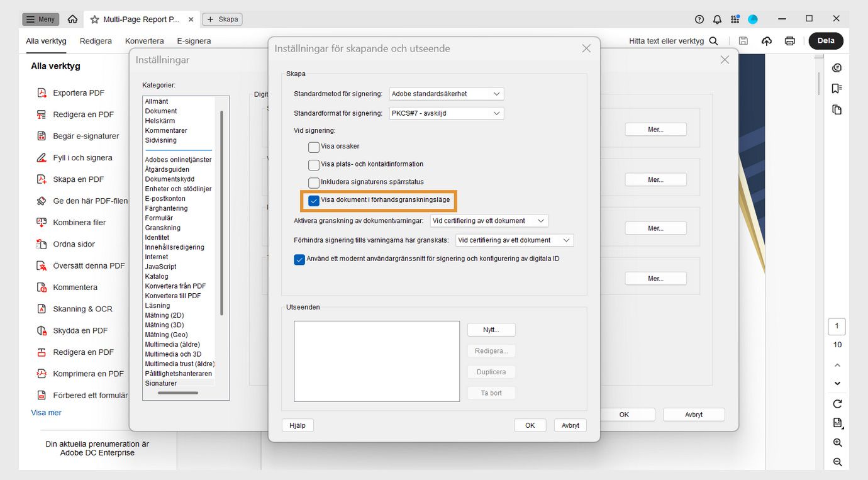Expand the Standardformat för signering dropdown
The image size is (868, 480).
pos(447,113)
